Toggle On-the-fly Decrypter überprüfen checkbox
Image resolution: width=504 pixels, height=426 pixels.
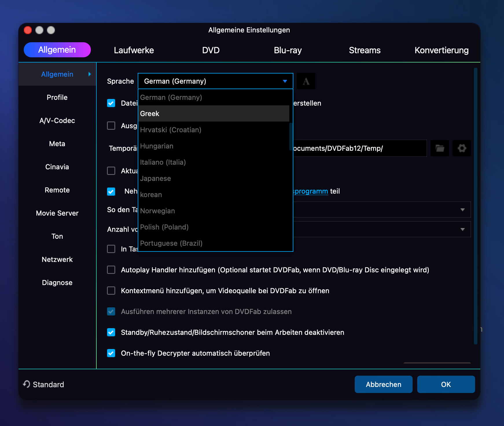coord(111,353)
